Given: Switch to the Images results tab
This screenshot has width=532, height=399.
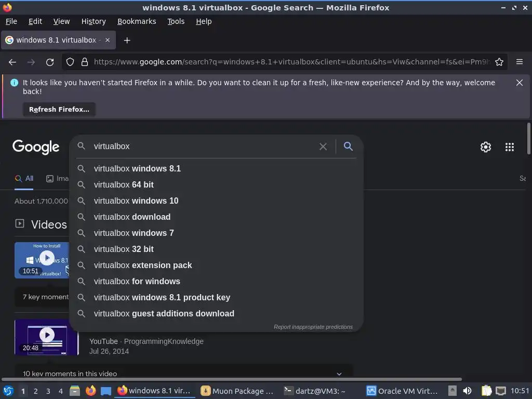Looking at the screenshot, I should tap(57, 179).
